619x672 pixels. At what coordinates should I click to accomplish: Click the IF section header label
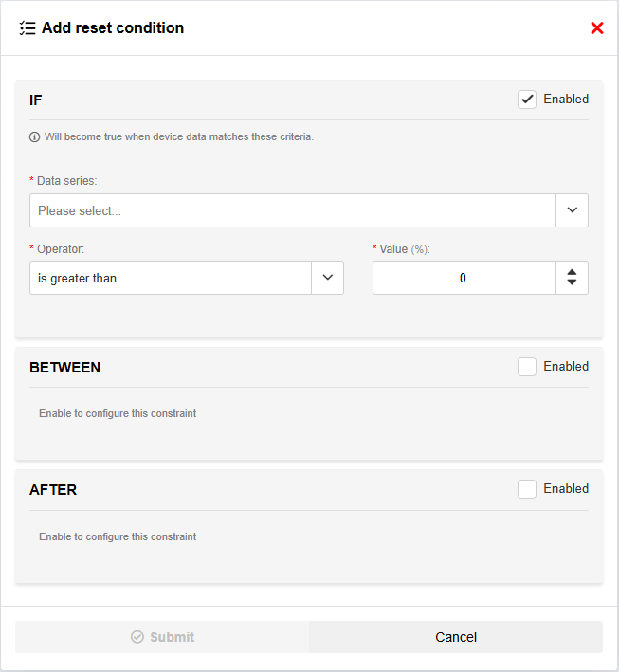tap(36, 100)
